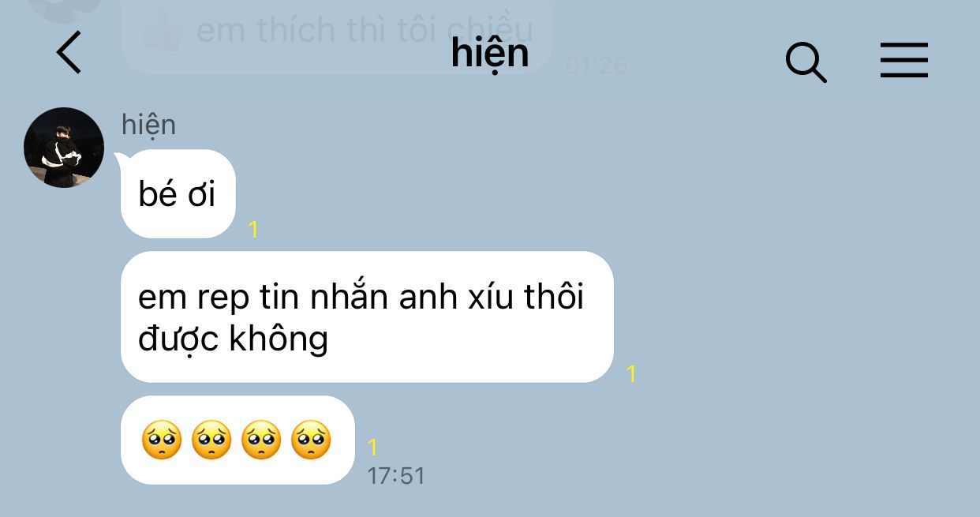Tap the last pleading face emoji

tap(311, 440)
